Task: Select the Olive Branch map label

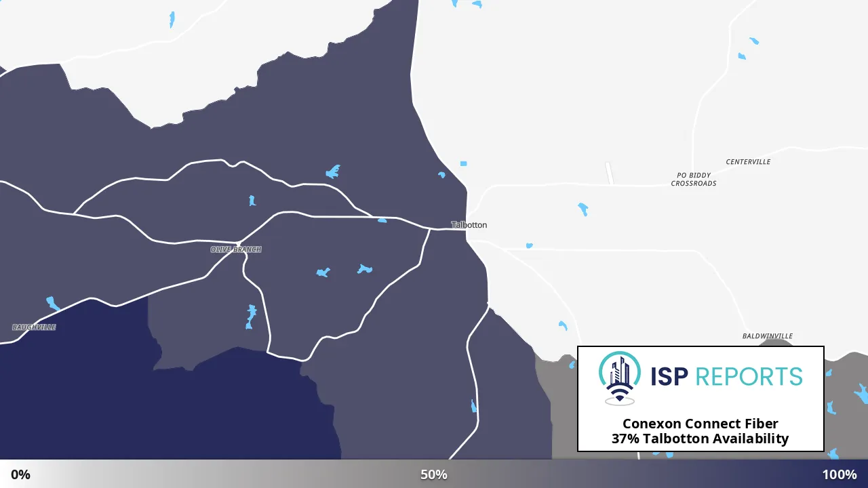Action: (x=236, y=249)
